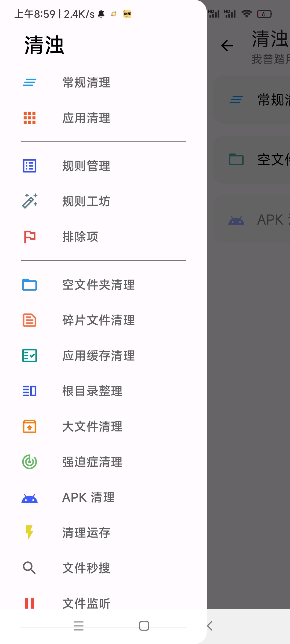The width and height of the screenshot is (290, 644).
Task: Click the magic wand icon for 规则工坊
Action: pos(30,201)
